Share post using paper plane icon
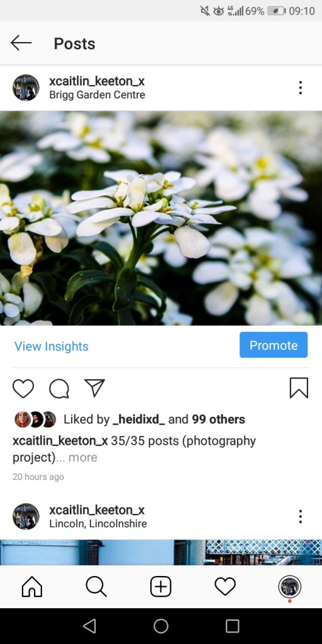This screenshot has height=644, width=322. pyautogui.click(x=94, y=388)
